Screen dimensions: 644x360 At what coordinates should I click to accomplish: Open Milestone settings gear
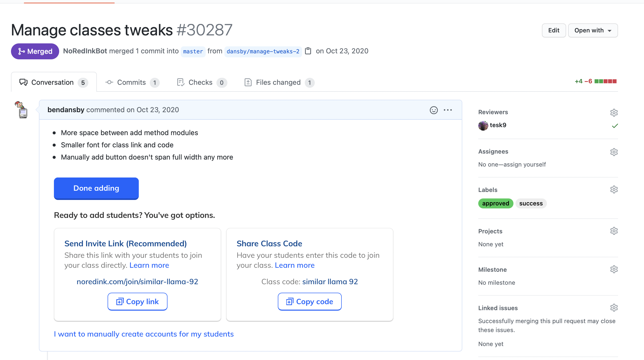[x=614, y=269]
